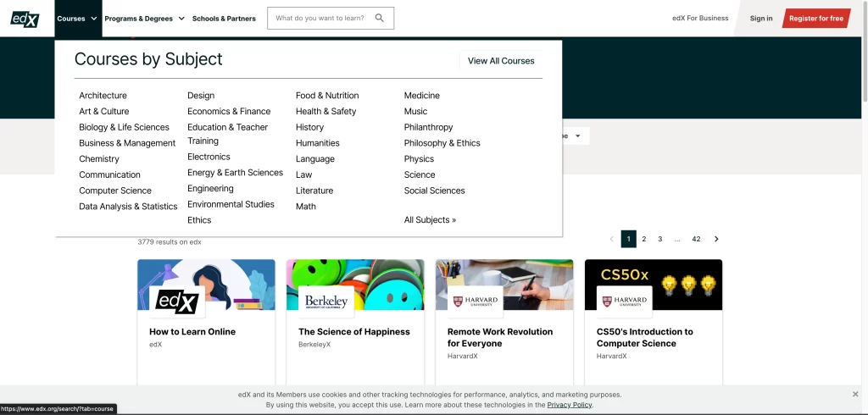Select Engineering subject
The height and width of the screenshot is (415, 868).
click(x=210, y=189)
